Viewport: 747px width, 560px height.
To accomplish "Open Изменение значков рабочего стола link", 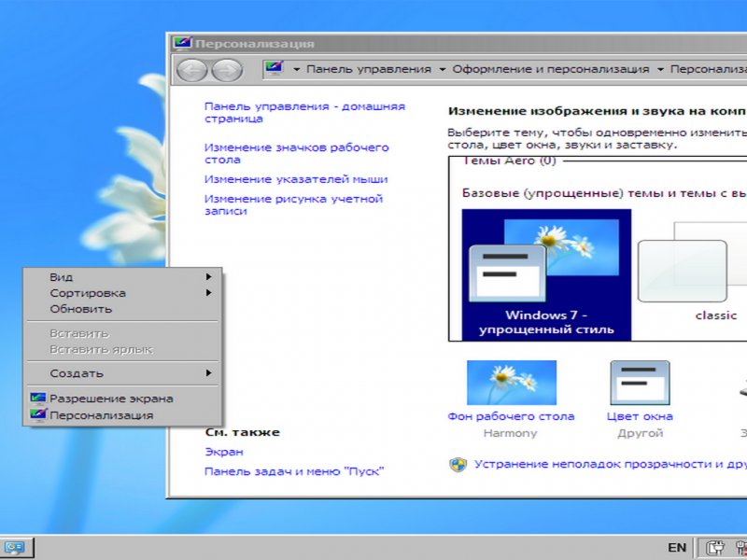I will click(297, 153).
